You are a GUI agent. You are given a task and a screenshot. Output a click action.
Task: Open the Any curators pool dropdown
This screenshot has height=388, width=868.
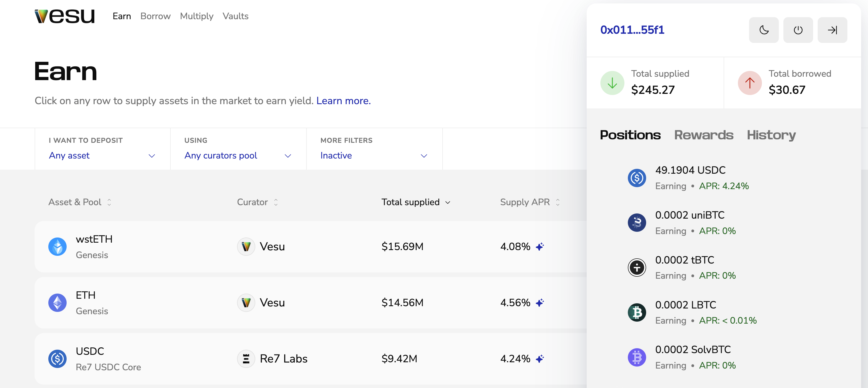238,155
